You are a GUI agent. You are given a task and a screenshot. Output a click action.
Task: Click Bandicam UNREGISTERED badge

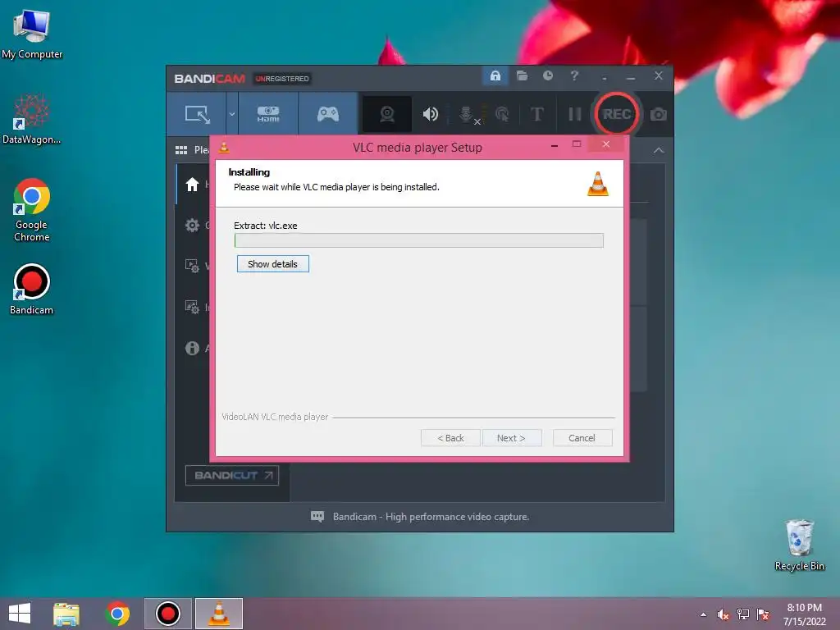(x=282, y=79)
